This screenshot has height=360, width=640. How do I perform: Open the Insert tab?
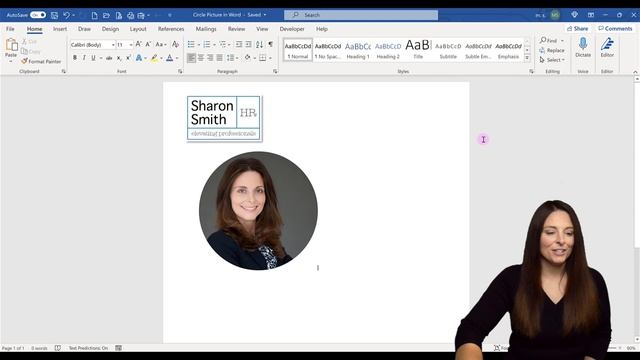tap(60, 29)
